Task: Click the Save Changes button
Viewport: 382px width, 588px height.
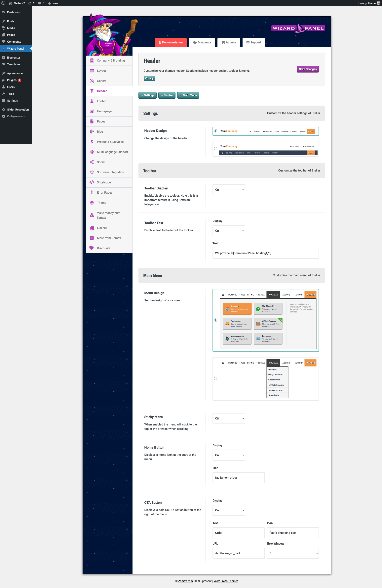Action: point(308,69)
